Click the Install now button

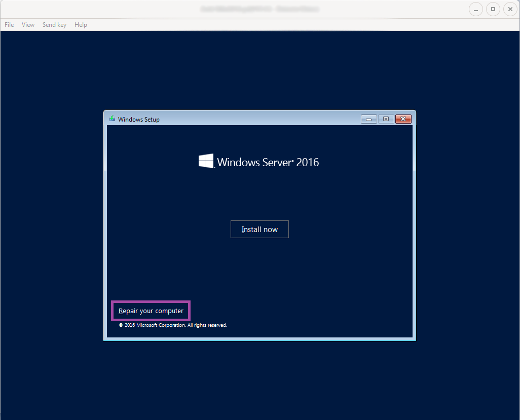tap(259, 230)
